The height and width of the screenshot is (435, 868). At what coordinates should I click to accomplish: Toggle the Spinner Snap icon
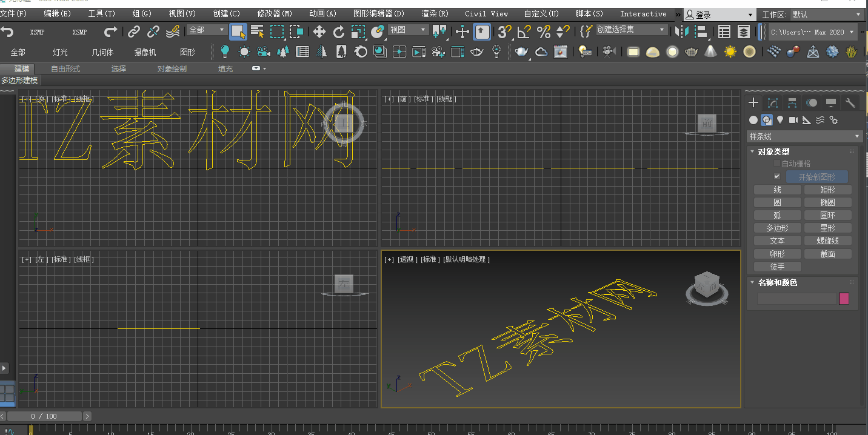563,32
